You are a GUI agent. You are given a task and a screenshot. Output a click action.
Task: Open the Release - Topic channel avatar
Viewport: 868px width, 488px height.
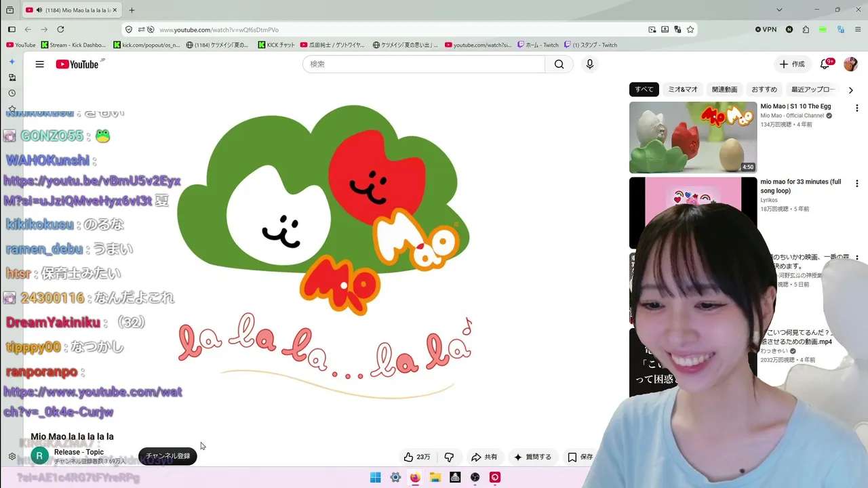tap(40, 456)
